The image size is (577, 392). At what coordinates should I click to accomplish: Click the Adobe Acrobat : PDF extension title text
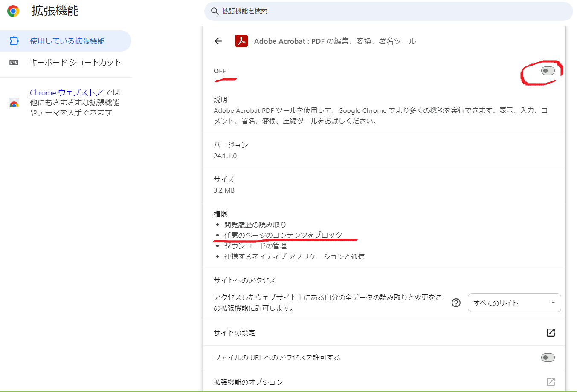point(335,41)
